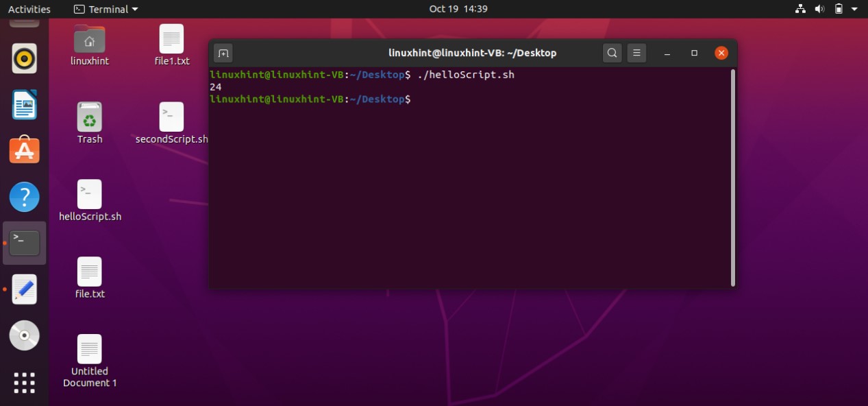Launch LibreOffice Writer from the dock
Screen dimensions: 868x406
pyautogui.click(x=25, y=105)
